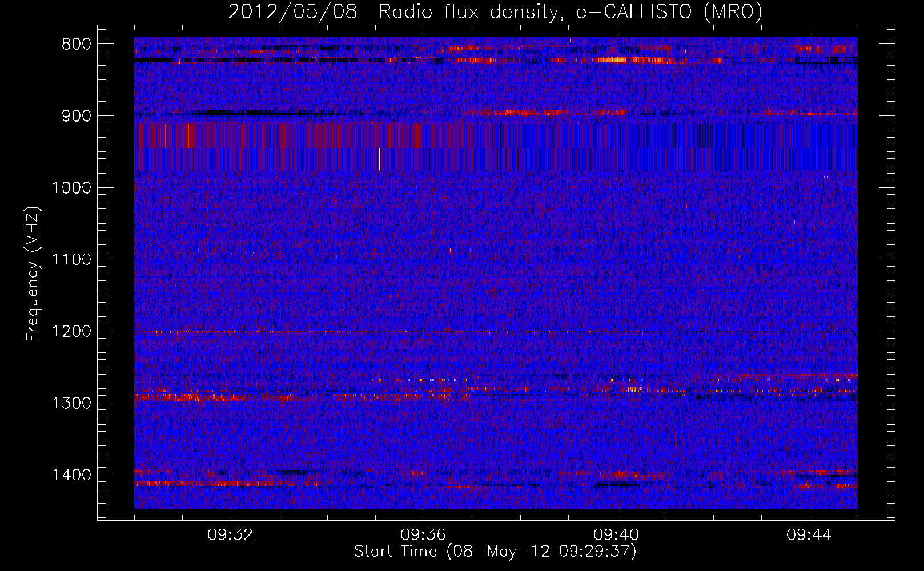Click the 'Start Time (08-May-12 09:29:37)' label

tap(495, 552)
